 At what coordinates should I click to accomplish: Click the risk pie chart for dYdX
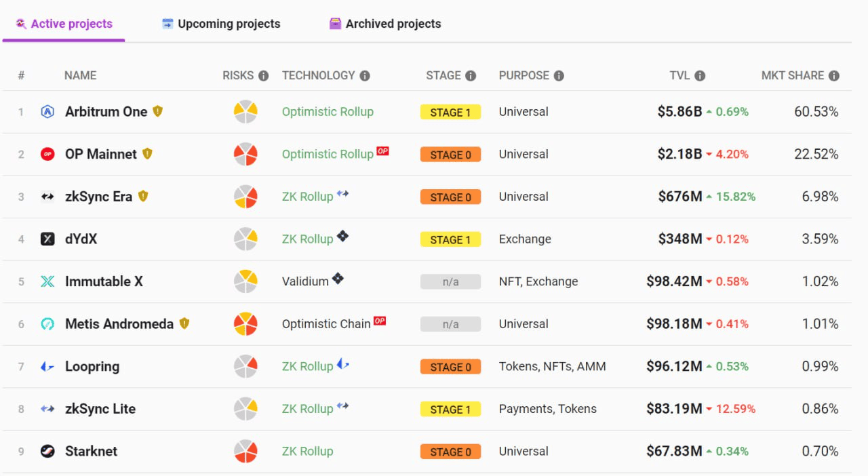245,239
